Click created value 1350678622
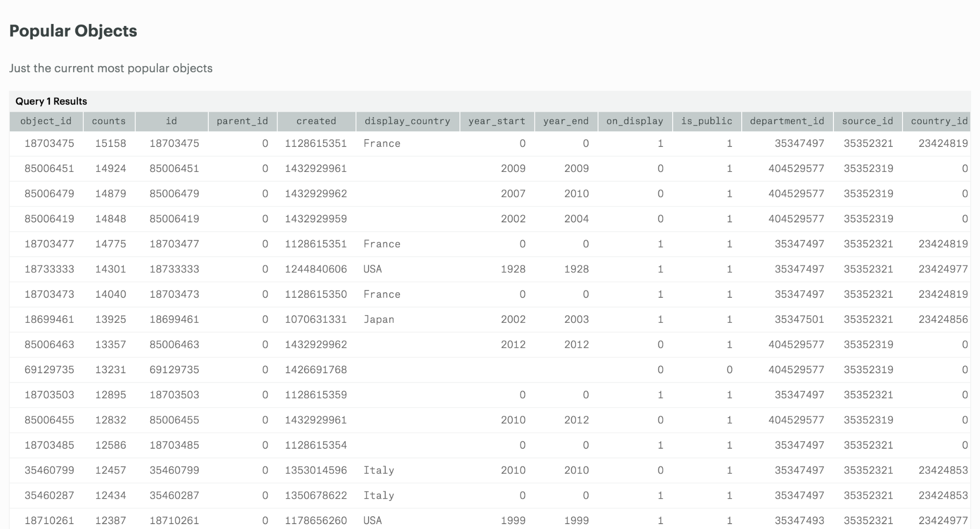This screenshot has width=980, height=529. (316, 495)
